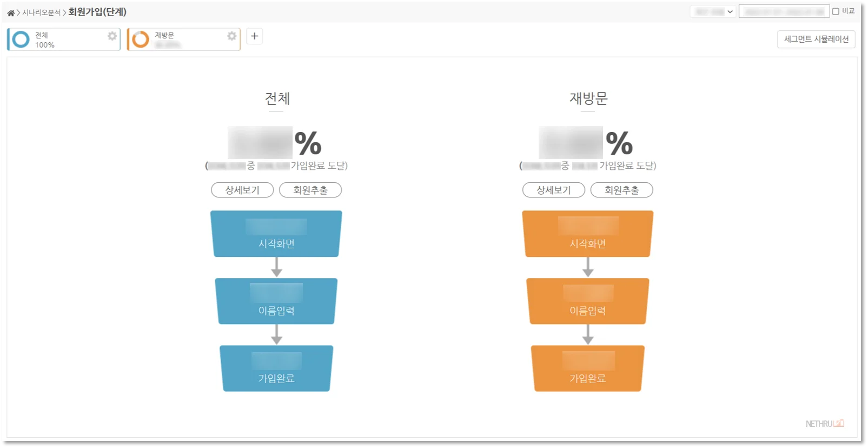This screenshot has width=868, height=448.
Task: Click the 시작화면 stage in the blue funnel
Action: pyautogui.click(x=276, y=234)
